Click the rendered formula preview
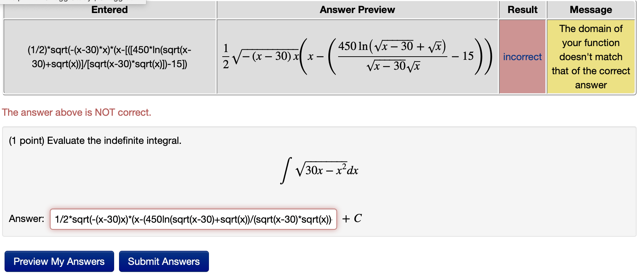 click(357, 56)
